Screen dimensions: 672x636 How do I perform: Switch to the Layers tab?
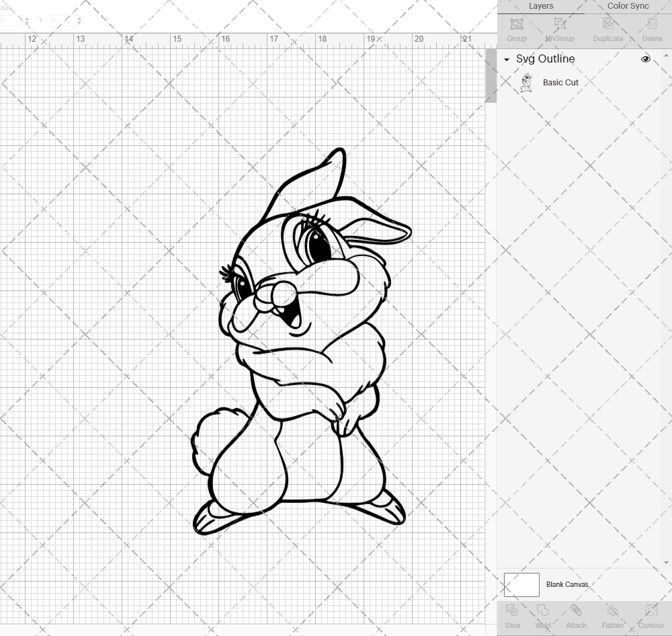(x=540, y=6)
